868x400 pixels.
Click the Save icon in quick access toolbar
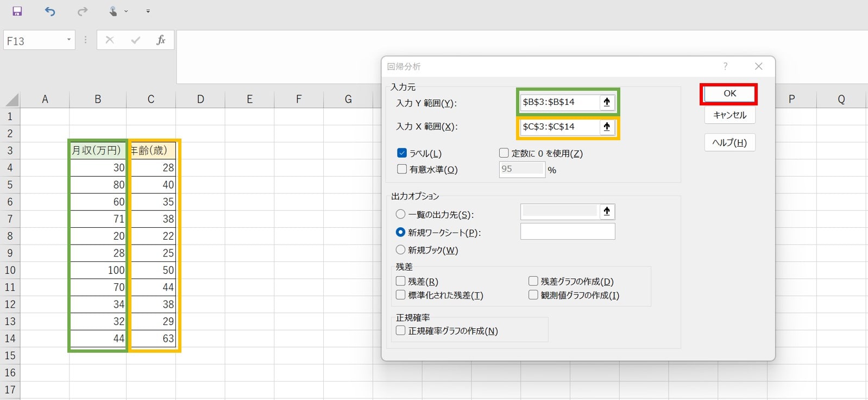17,11
